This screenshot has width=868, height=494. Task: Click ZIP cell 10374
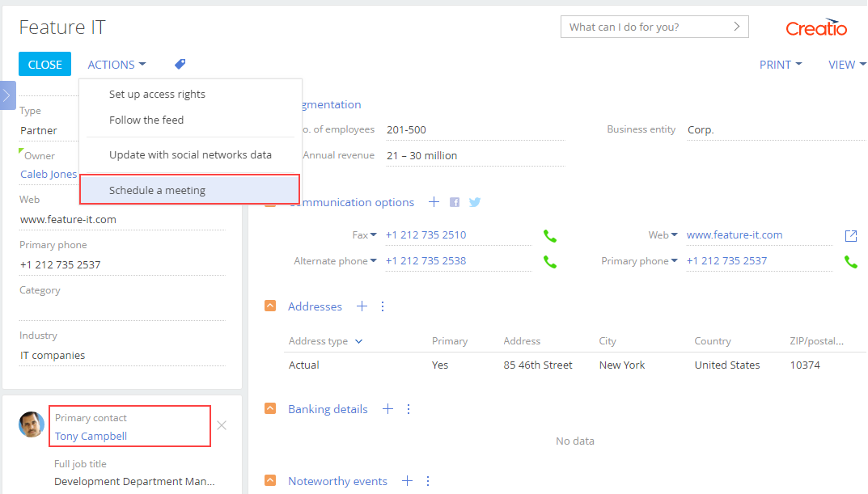click(x=805, y=365)
